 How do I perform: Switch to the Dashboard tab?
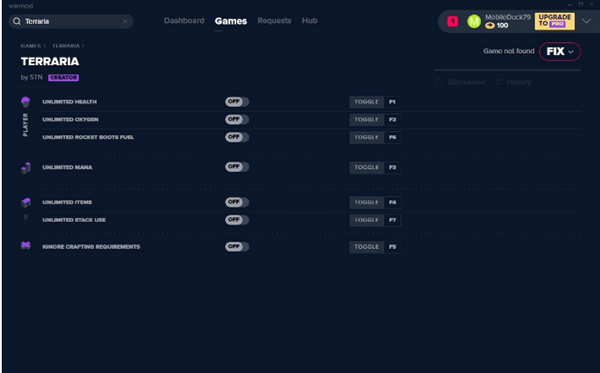184,21
